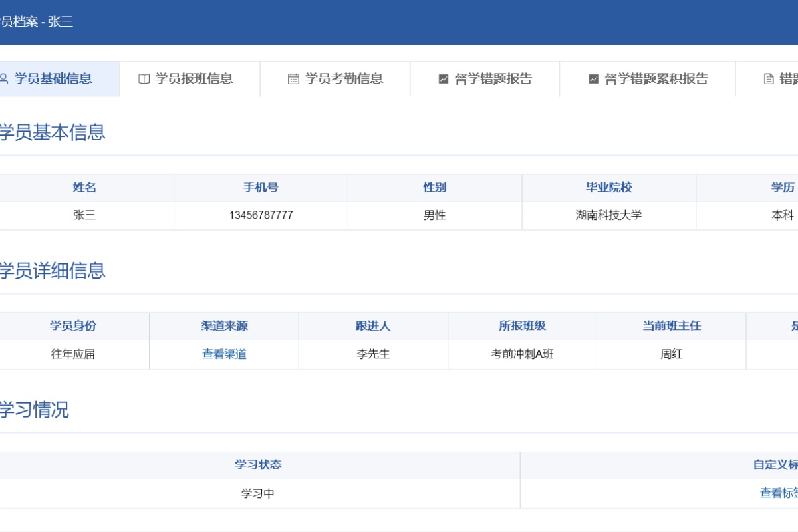
Task: Click the 姓名 column header
Action: click(x=85, y=187)
